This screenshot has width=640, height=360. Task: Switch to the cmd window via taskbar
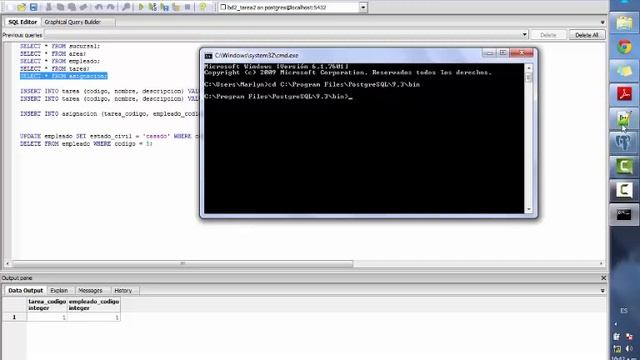(x=624, y=214)
